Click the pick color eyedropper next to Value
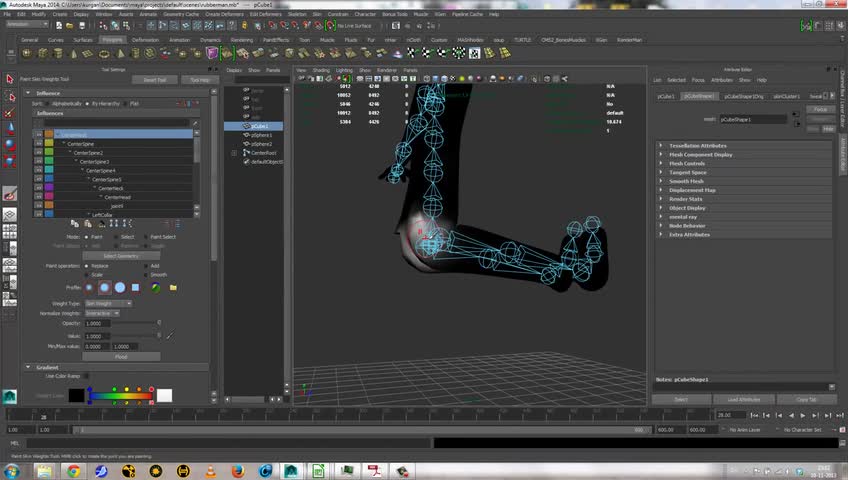 [x=169, y=336]
